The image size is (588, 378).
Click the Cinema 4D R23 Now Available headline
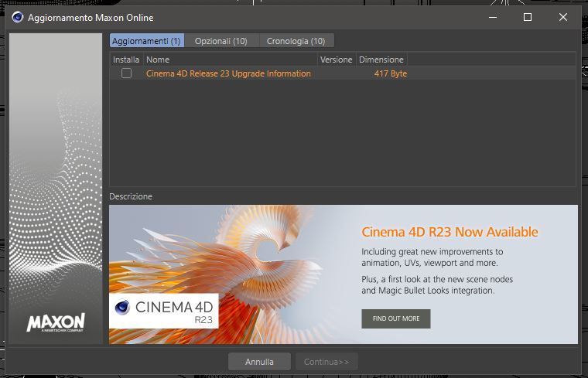450,232
